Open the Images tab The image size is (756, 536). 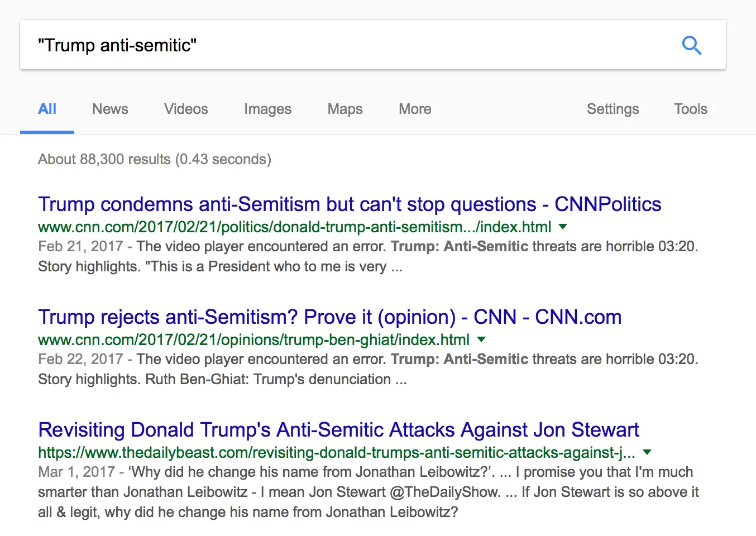tap(267, 109)
